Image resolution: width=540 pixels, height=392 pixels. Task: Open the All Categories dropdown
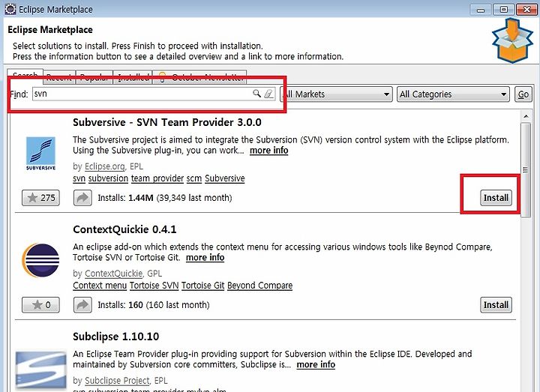coord(453,94)
